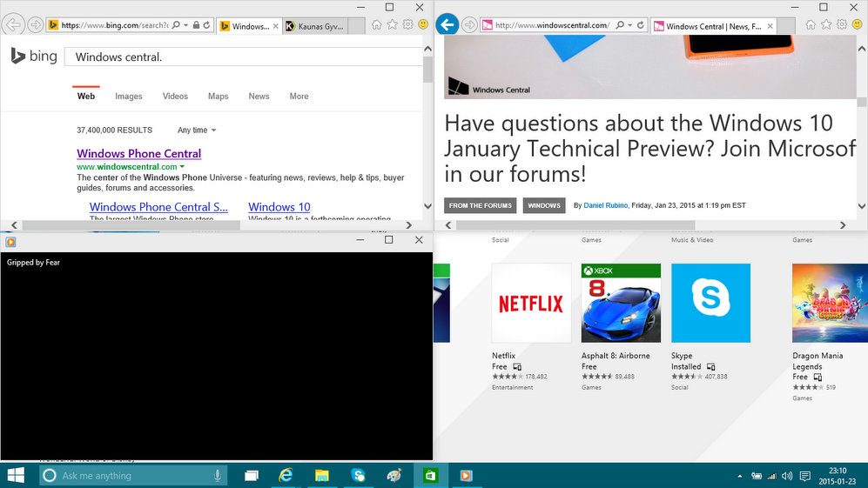Screen dimensions: 868x488
Task: Click the Bing search input field
Action: coord(244,57)
